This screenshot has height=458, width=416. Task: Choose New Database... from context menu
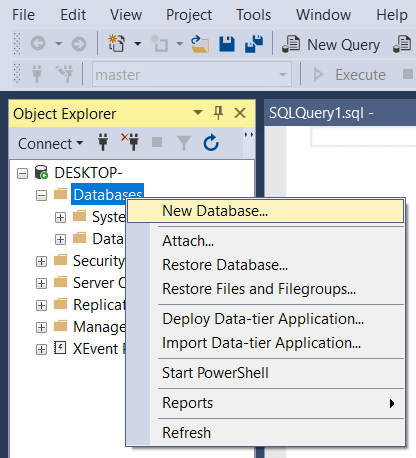(x=266, y=211)
